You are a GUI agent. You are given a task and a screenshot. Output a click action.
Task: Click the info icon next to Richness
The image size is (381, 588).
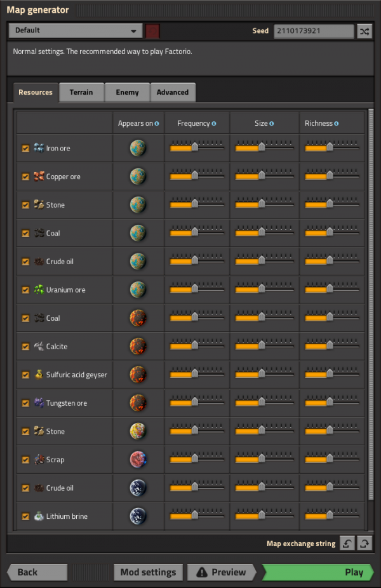point(336,124)
